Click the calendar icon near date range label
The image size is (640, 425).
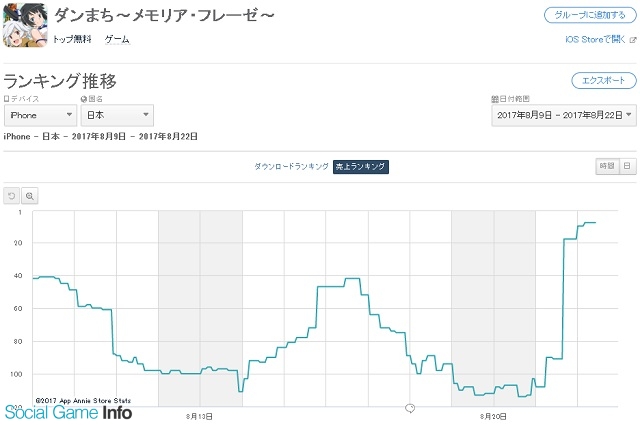coord(495,99)
